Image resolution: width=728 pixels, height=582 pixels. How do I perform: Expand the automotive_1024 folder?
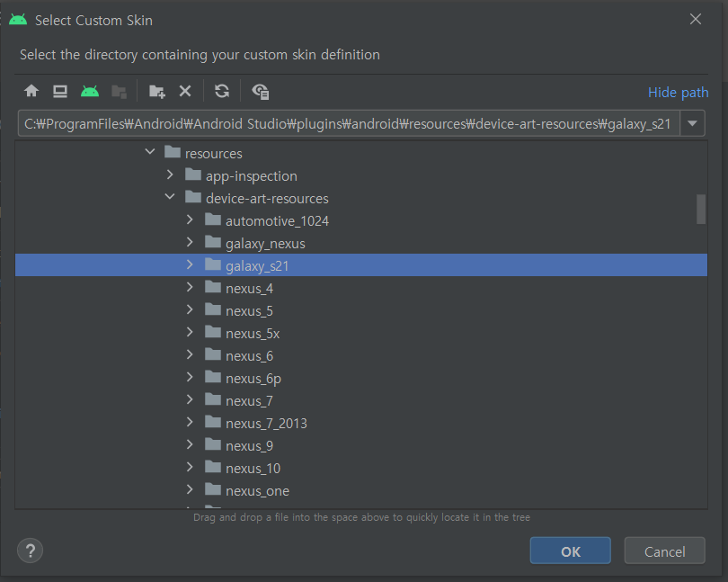pyautogui.click(x=190, y=219)
